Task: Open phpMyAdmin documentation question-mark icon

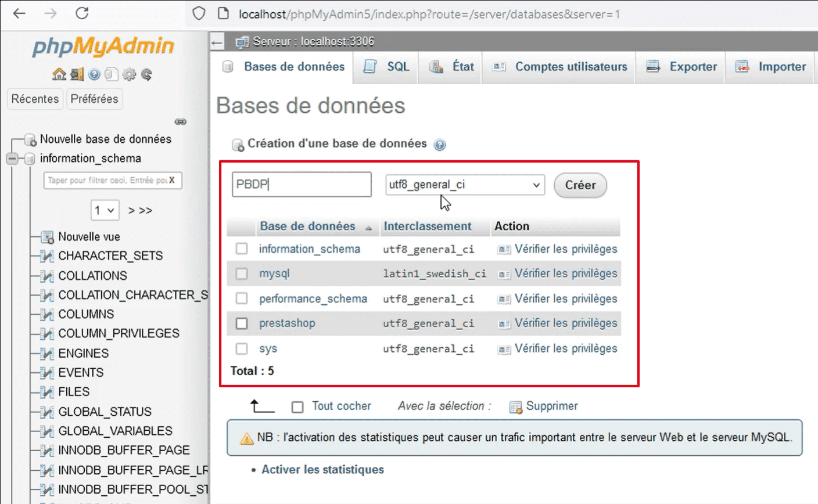Action: [94, 74]
